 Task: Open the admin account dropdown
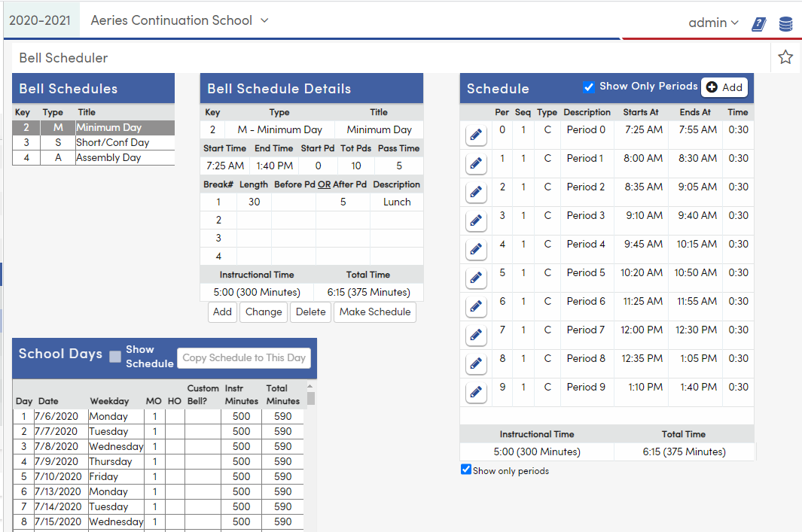pyautogui.click(x=713, y=23)
